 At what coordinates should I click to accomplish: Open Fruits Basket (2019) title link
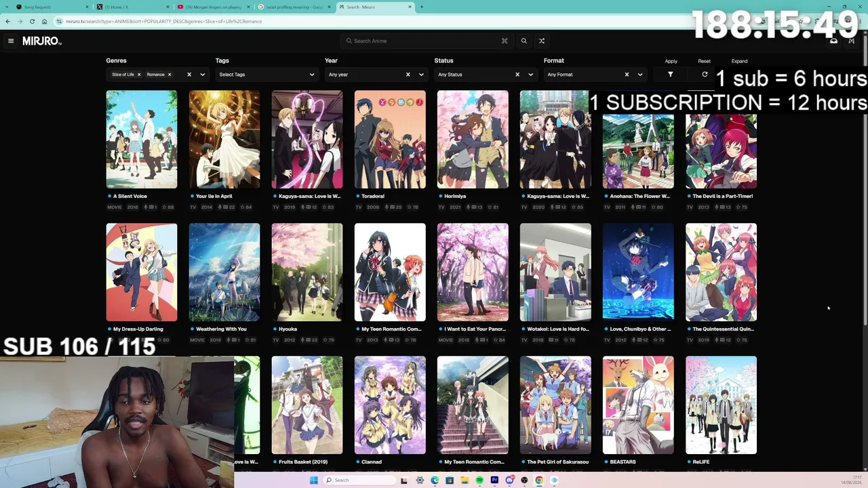click(303, 462)
